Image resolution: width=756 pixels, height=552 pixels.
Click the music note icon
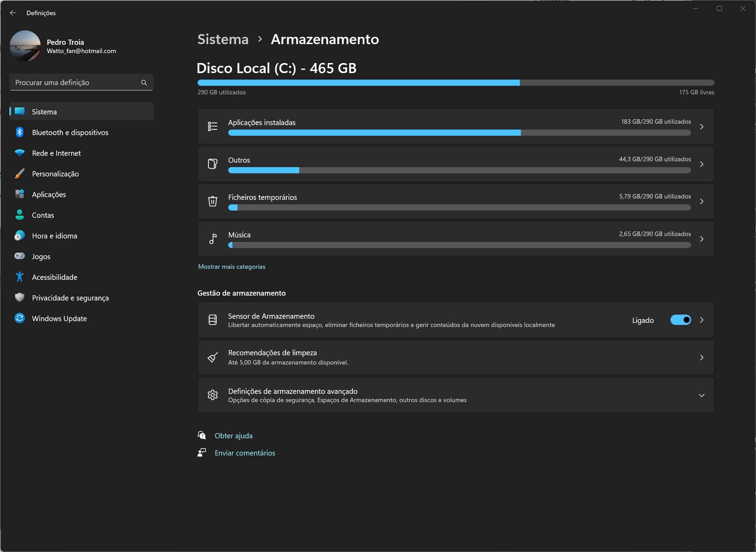[213, 239]
